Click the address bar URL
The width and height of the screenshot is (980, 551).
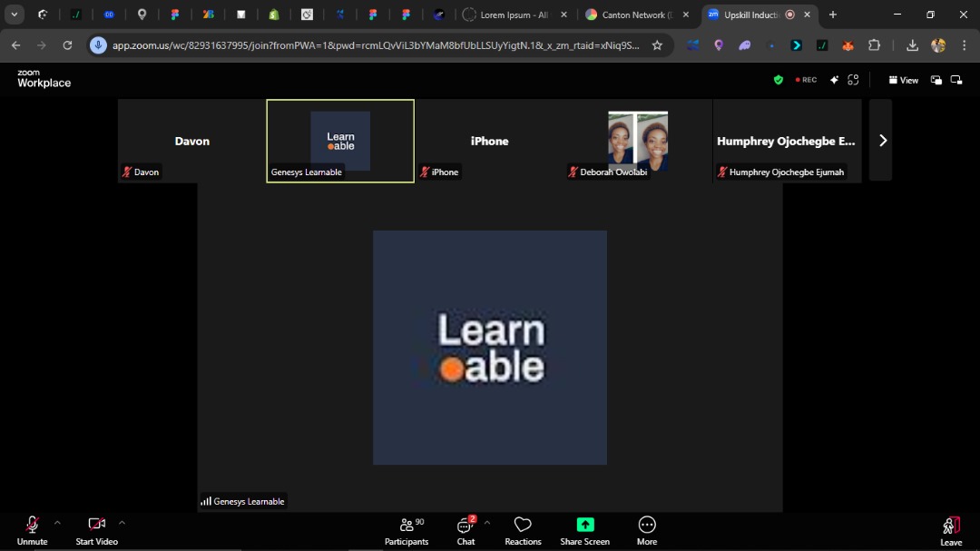pos(376,45)
